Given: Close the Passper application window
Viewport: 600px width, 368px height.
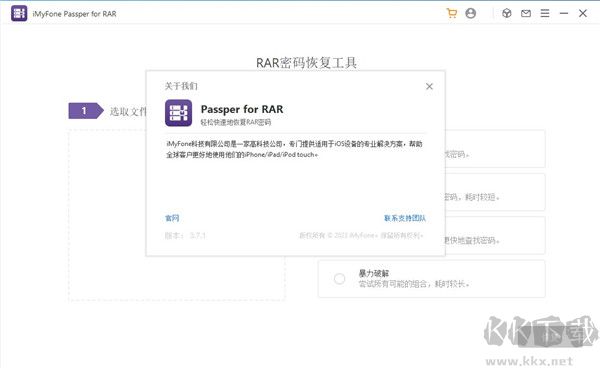Looking at the screenshot, I should click(583, 13).
